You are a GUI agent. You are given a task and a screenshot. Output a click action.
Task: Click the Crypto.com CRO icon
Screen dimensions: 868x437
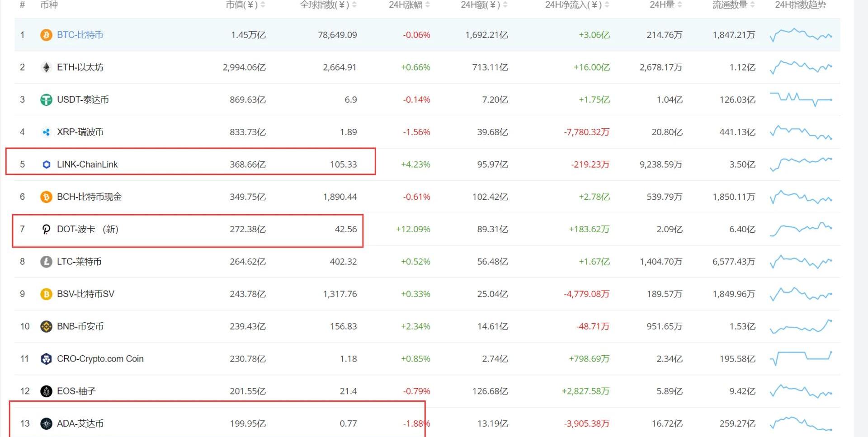point(46,359)
